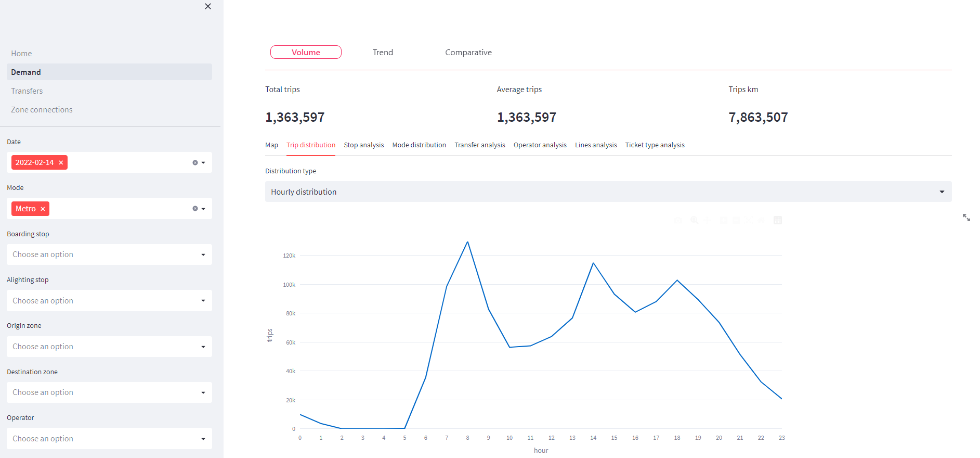The image size is (980, 458).
Task: Clear all selections in Date field
Action: [x=195, y=163]
